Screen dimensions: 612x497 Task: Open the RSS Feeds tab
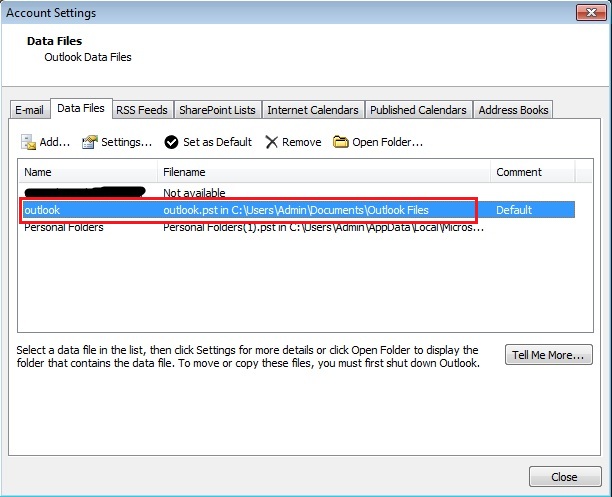142,110
